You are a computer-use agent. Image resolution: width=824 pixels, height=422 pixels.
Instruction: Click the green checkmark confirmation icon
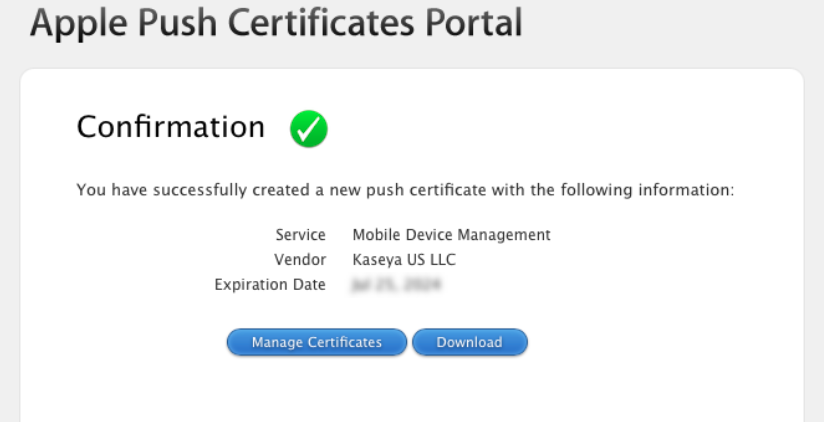[x=309, y=129]
